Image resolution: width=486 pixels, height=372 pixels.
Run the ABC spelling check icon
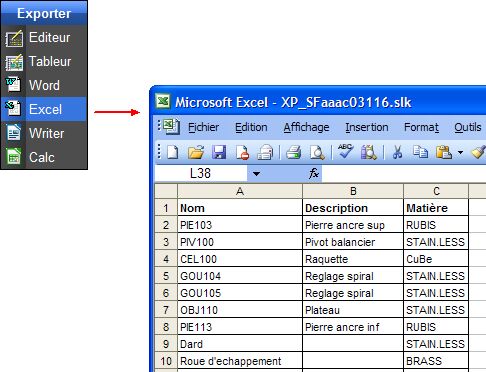pos(345,152)
